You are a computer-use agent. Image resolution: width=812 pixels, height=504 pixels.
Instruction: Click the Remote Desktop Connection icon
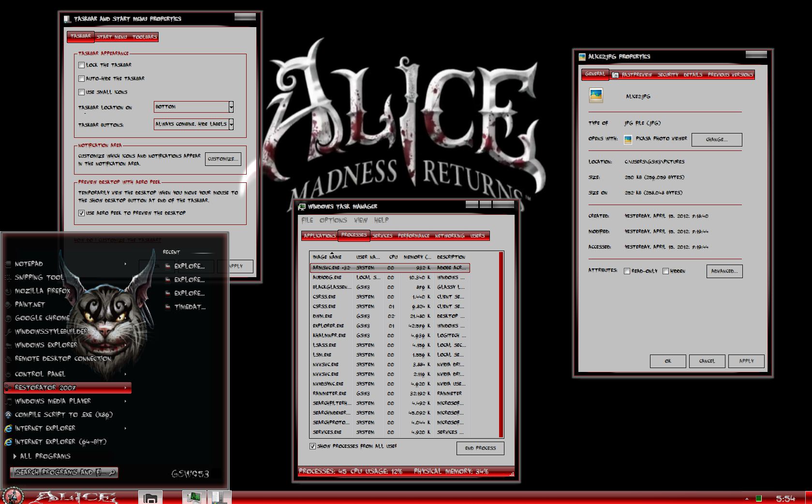8,359
